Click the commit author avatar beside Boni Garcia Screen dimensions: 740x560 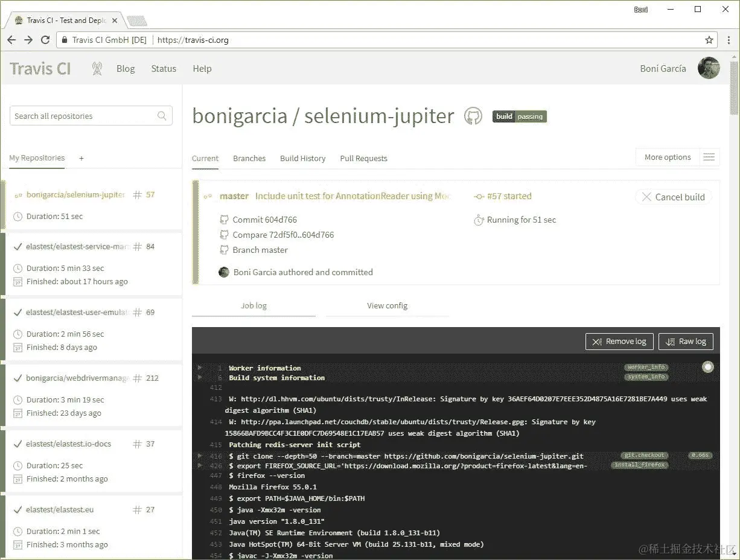click(x=224, y=272)
